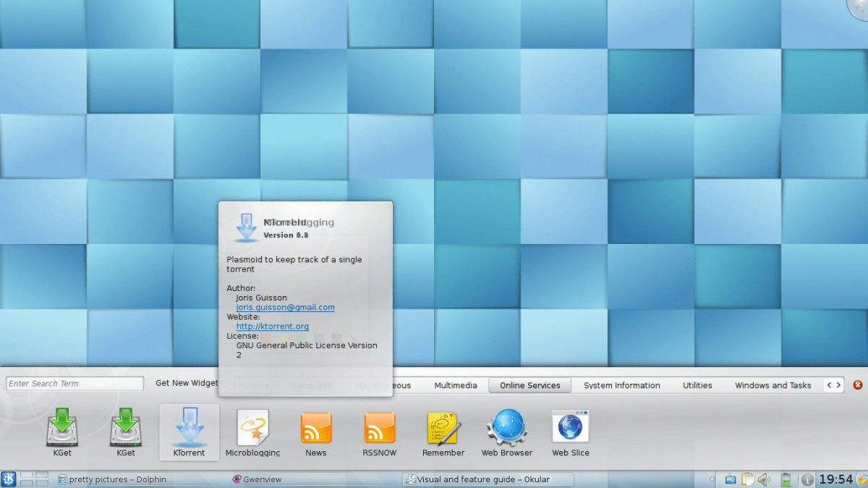Viewport: 868px width, 488px height.
Task: Open the Windows and Tasks tab
Action: [x=773, y=385]
